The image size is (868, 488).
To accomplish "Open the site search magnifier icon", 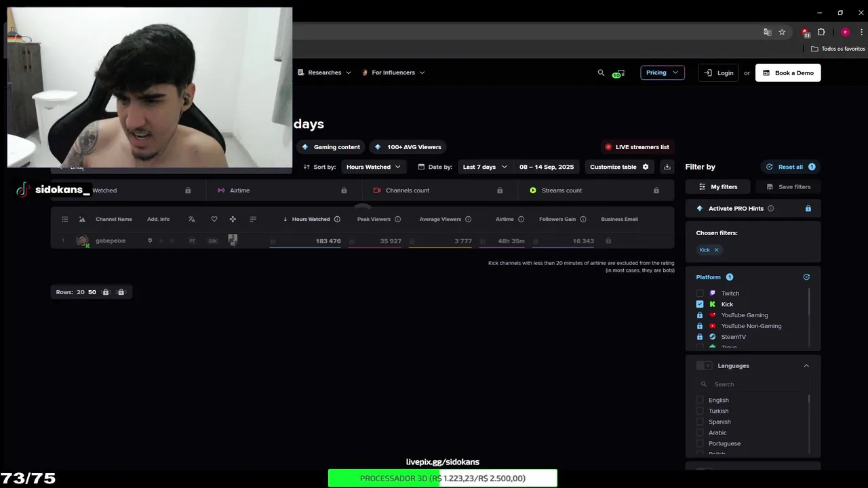I will (601, 73).
